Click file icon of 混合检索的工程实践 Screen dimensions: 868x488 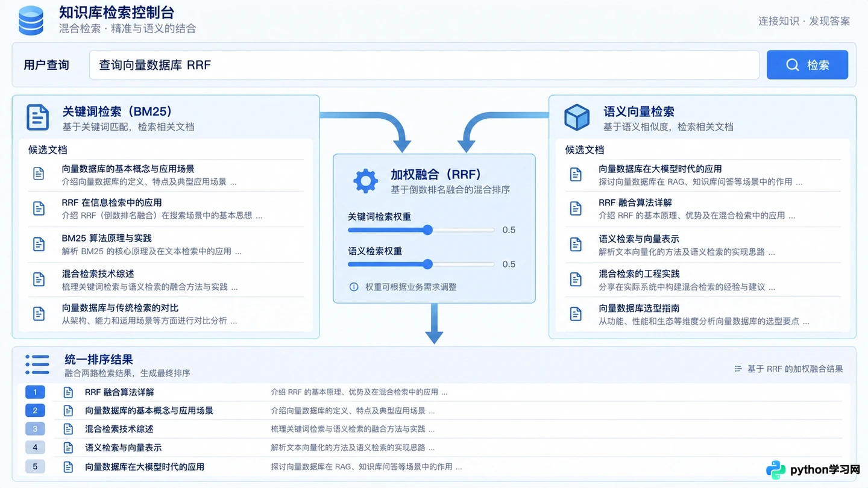coord(576,280)
